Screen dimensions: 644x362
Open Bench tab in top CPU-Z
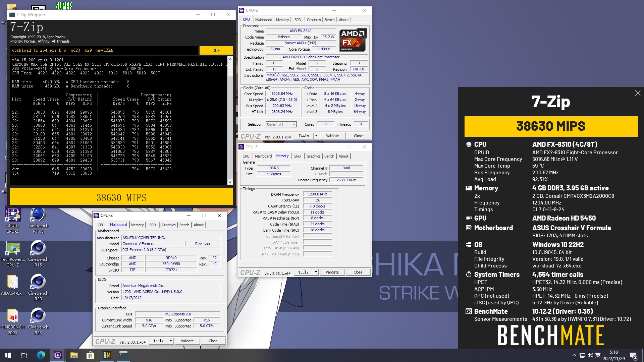point(329,20)
